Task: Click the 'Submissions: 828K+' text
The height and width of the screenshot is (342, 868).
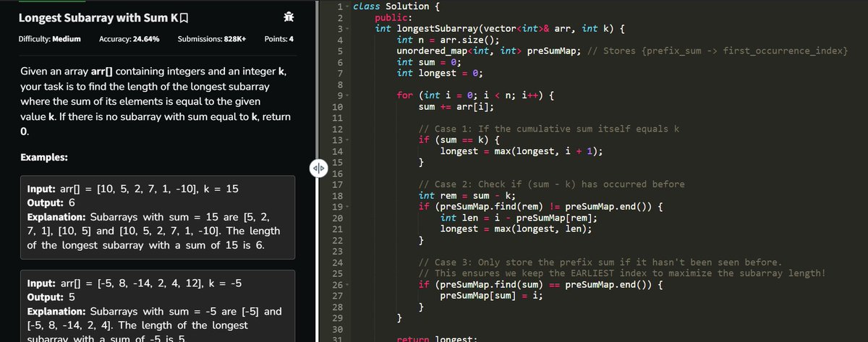Action: (211, 39)
